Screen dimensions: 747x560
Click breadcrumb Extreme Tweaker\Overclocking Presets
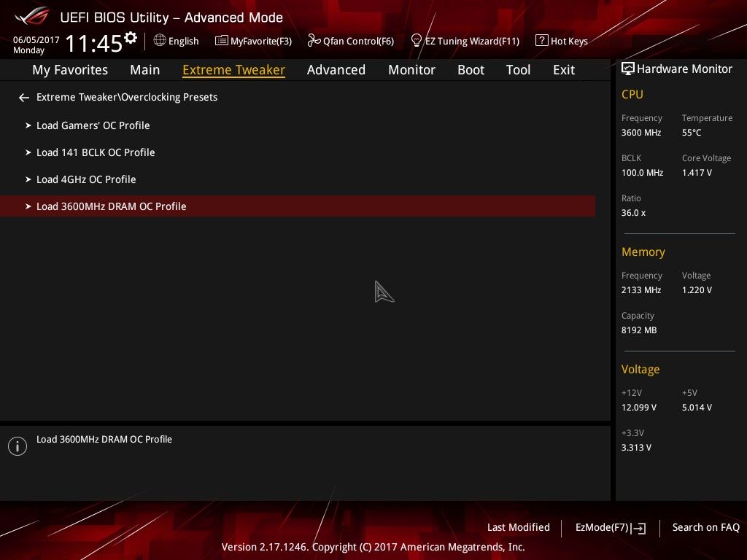click(127, 97)
